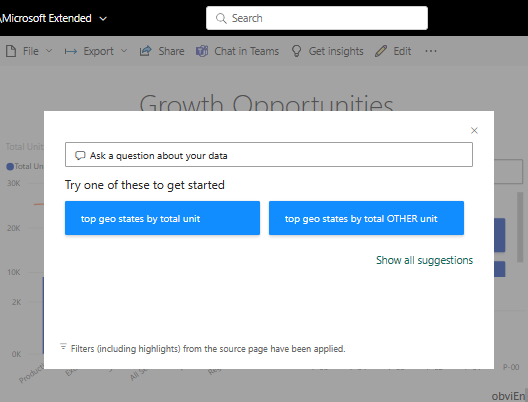This screenshot has height=402, width=528.
Task: Close the Q&A dialog with X
Action: pos(474,131)
